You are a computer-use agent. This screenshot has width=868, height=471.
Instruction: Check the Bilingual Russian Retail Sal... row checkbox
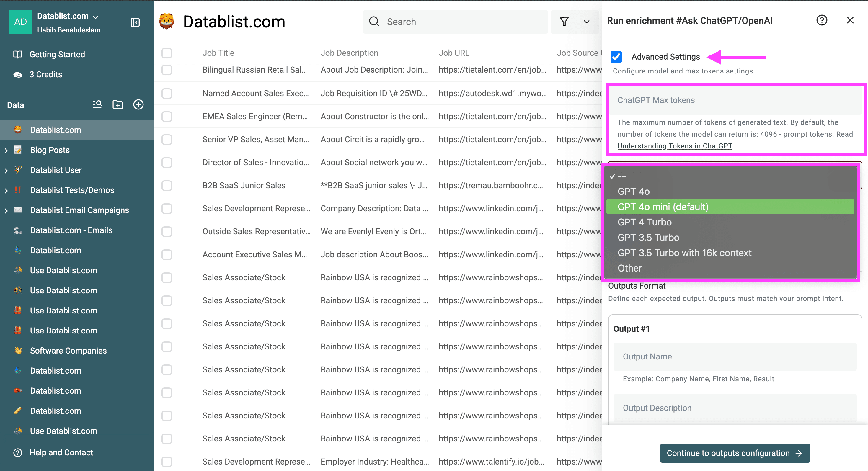(167, 70)
